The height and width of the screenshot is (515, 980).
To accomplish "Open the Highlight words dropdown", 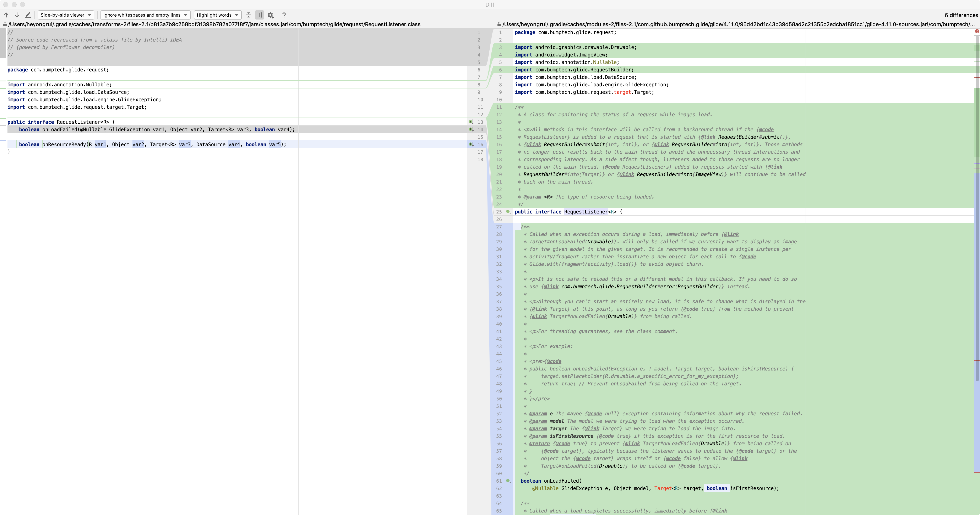I will coord(217,15).
